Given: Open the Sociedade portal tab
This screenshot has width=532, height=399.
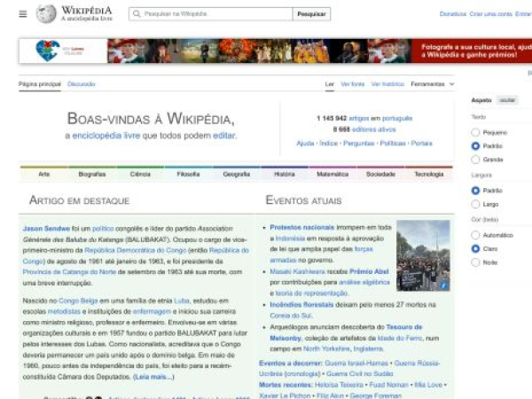Looking at the screenshot, I should [x=380, y=174].
